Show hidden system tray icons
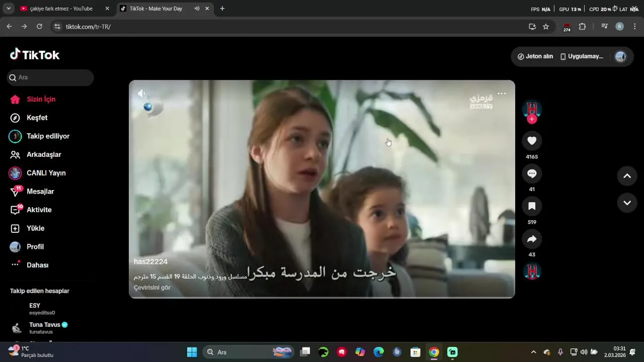Image resolution: width=644 pixels, height=362 pixels. coord(533,352)
